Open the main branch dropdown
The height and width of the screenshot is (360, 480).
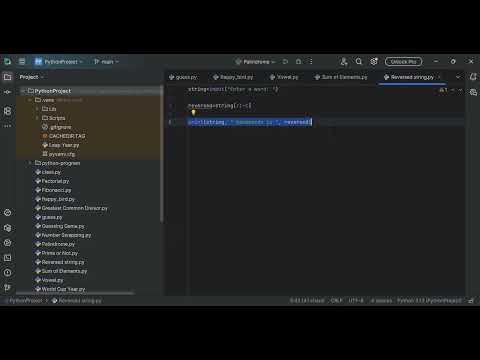coord(106,62)
